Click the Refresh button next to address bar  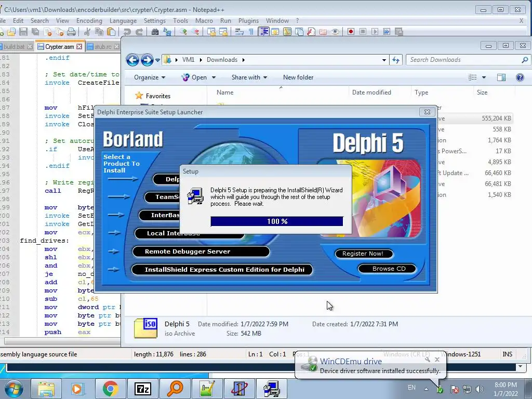tap(395, 60)
